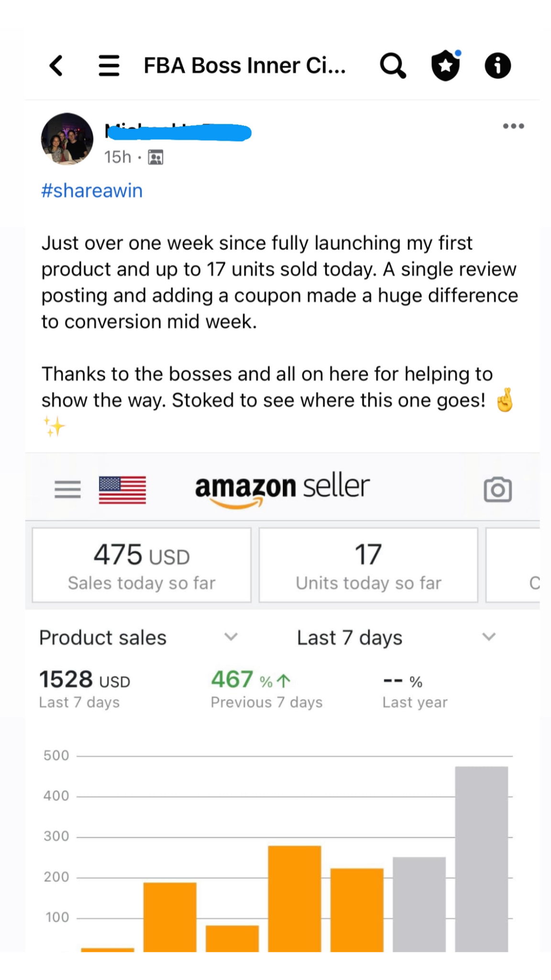551x980 pixels.
Task: Tap the FBA Boss Inner Circle title
Action: (x=244, y=66)
